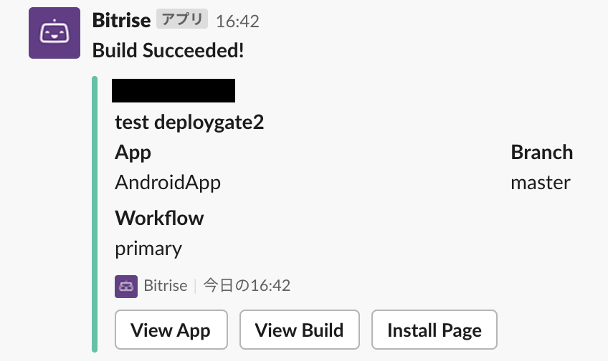The width and height of the screenshot is (608, 364).
Task: Click the AndroidApp app name value
Action: coord(168,183)
